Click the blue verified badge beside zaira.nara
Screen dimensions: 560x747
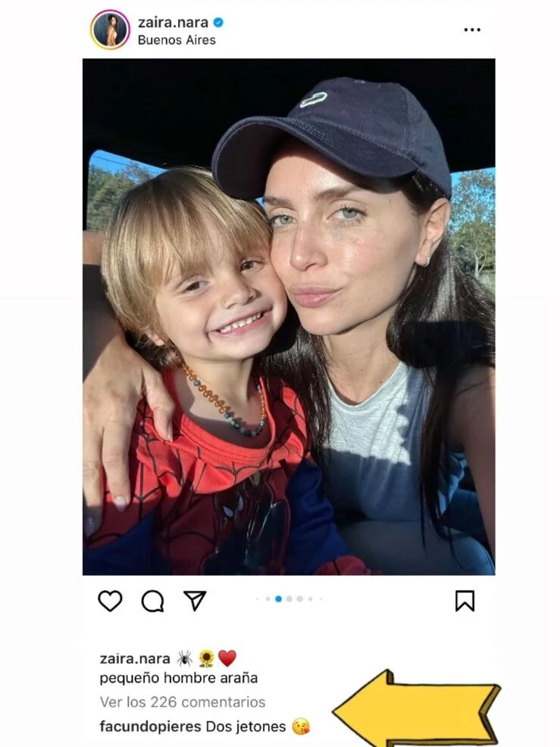(x=218, y=23)
